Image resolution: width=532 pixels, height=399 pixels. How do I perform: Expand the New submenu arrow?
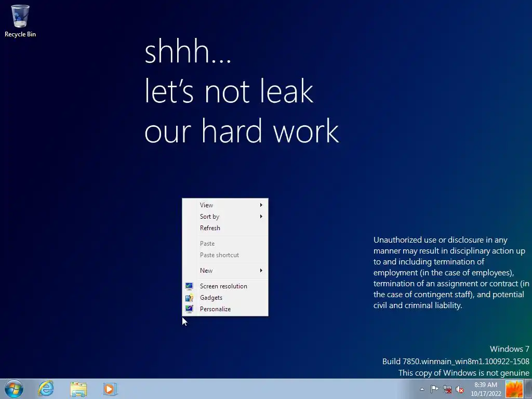[261, 270]
